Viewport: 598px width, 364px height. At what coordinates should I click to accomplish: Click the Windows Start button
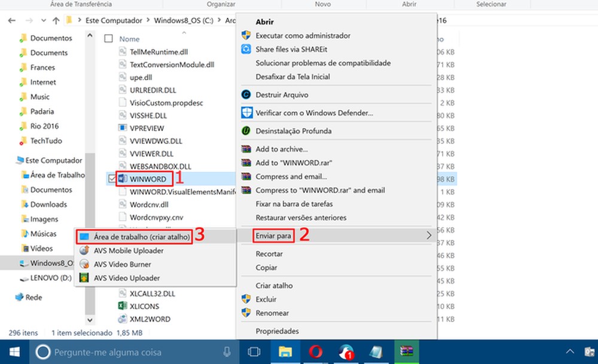[x=14, y=352]
